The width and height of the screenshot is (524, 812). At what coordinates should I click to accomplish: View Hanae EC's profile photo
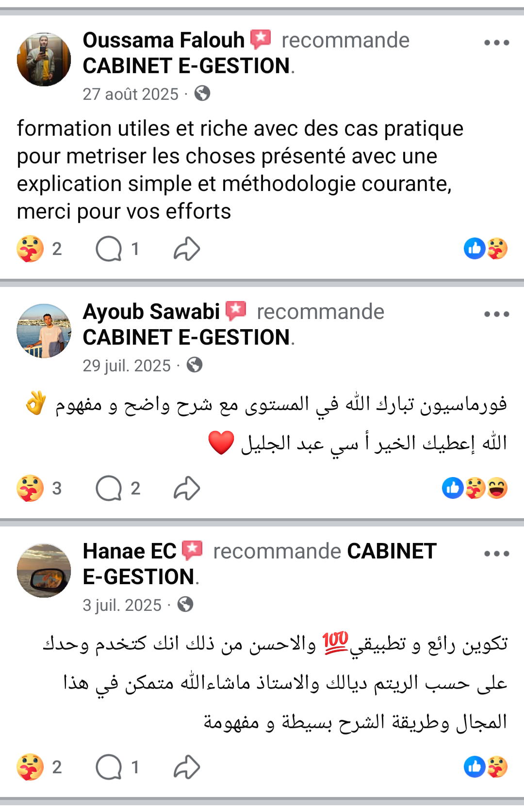click(x=44, y=571)
